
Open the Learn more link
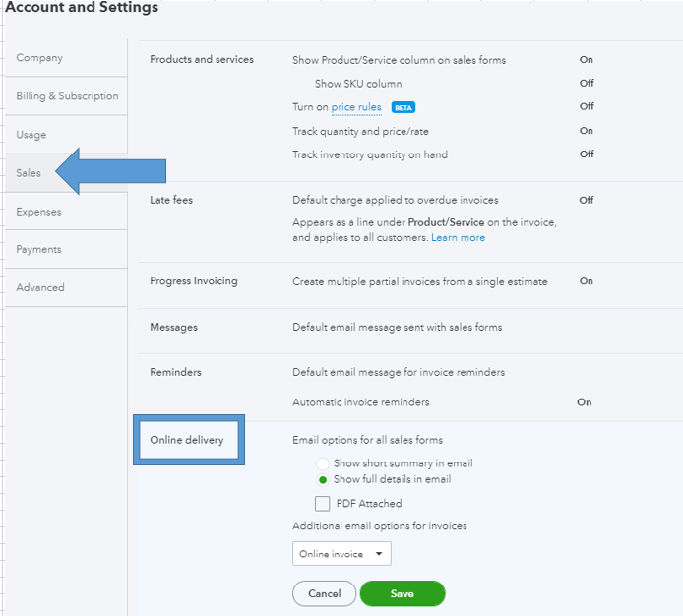pos(458,238)
